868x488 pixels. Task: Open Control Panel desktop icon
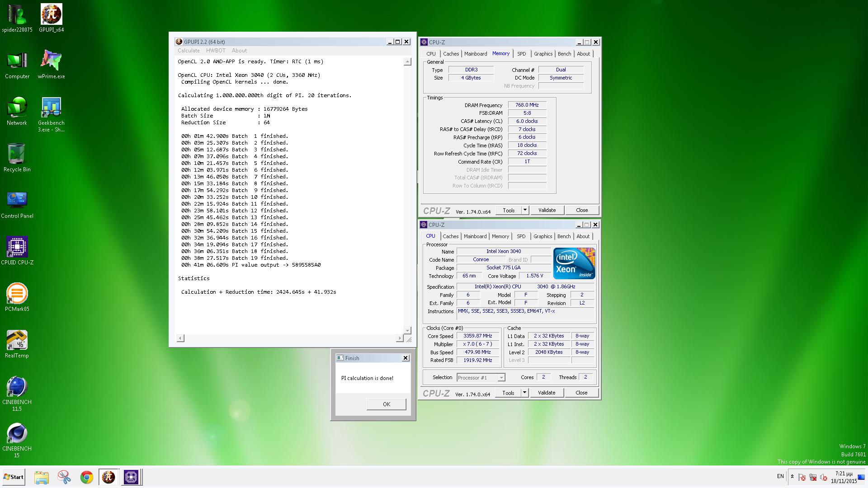(x=17, y=205)
